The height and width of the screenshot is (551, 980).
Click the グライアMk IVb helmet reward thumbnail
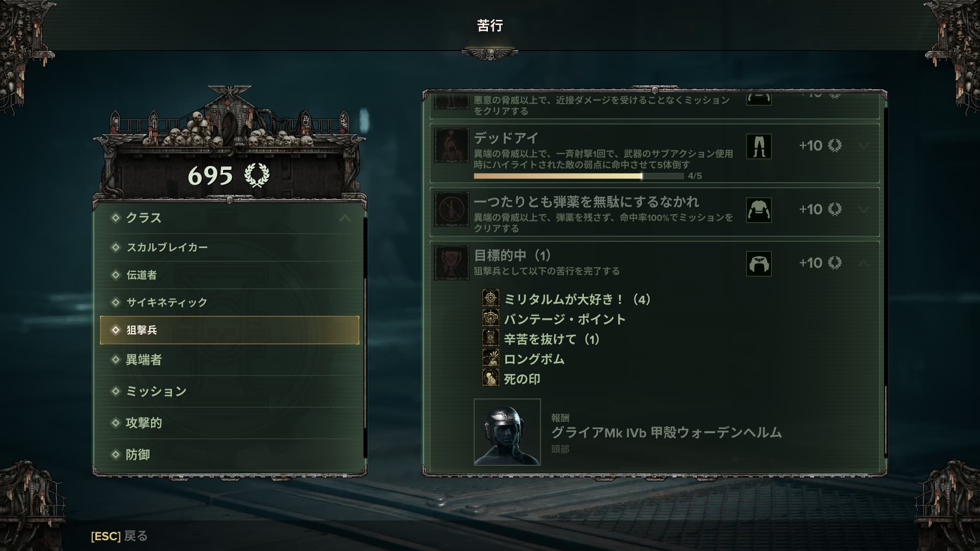507,432
